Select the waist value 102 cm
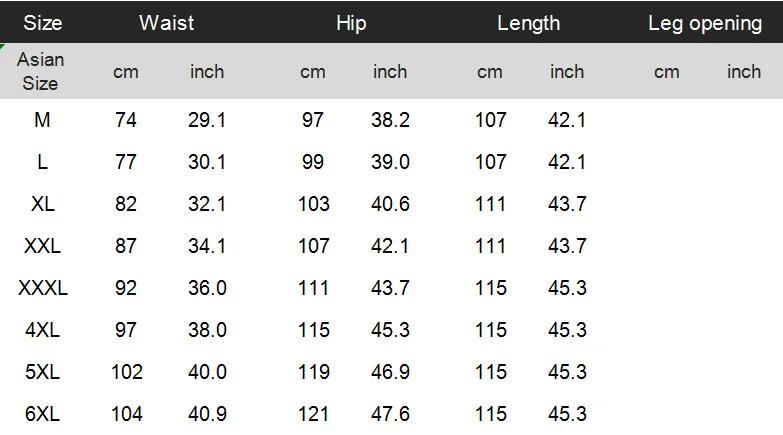Screen dimensions: 783x435 tap(126, 373)
